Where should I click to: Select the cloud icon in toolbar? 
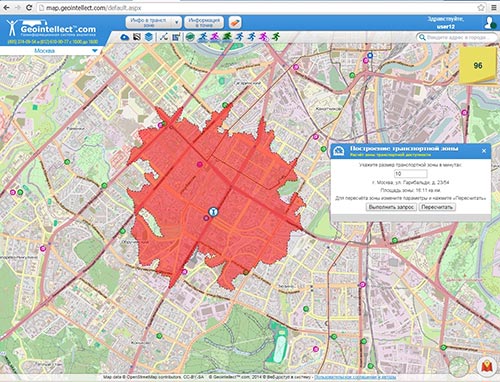click(125, 37)
